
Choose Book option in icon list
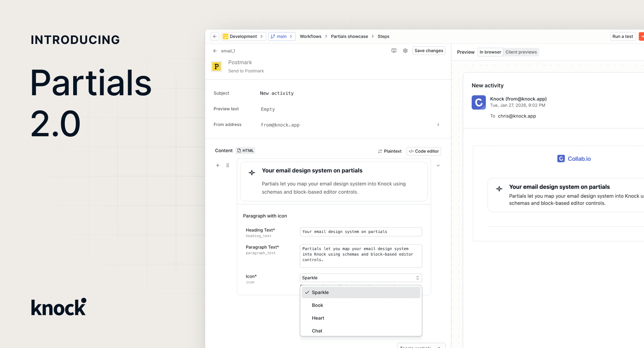point(317,305)
